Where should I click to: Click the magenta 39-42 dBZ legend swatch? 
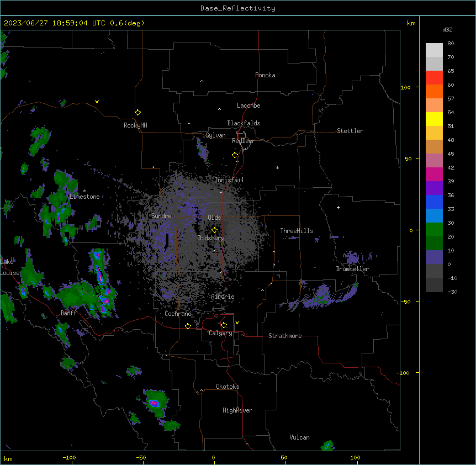point(434,174)
